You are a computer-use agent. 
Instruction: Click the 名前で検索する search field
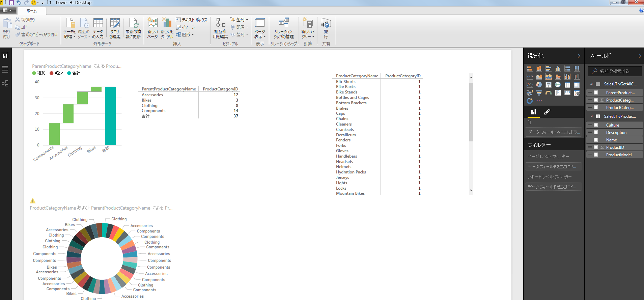pos(615,71)
